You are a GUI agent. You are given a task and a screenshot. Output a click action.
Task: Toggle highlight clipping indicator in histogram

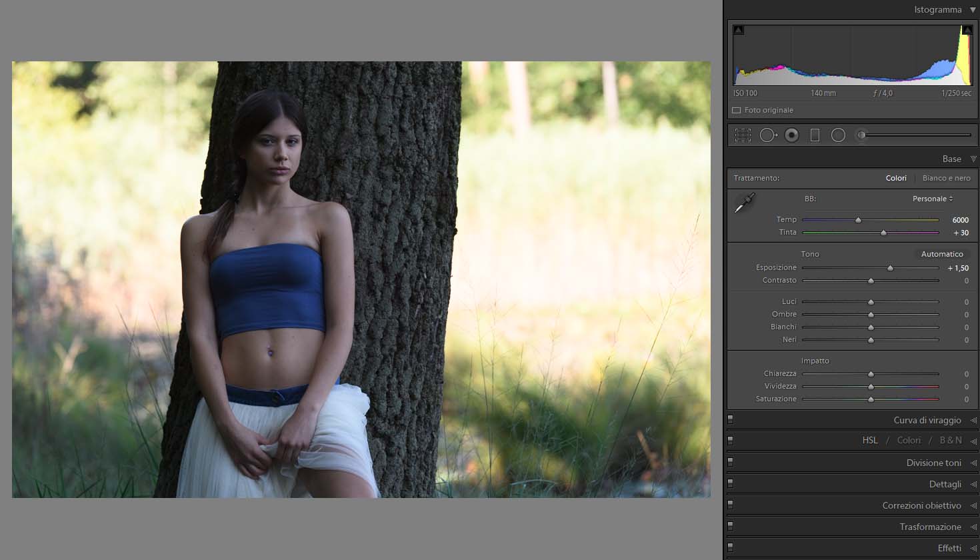pos(967,30)
